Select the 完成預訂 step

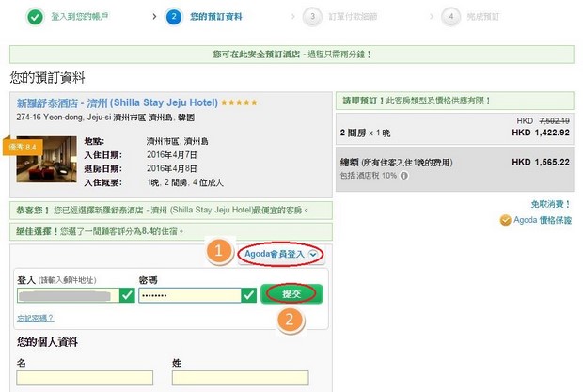pos(483,17)
